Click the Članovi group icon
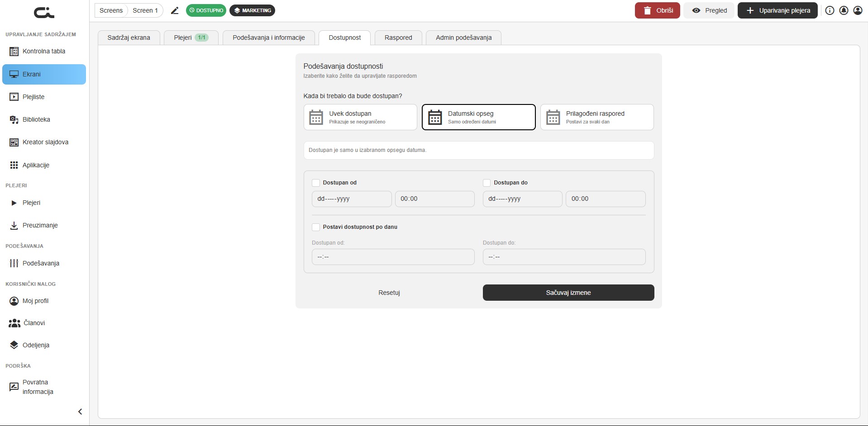Image resolution: width=868 pixels, height=426 pixels. (14, 323)
